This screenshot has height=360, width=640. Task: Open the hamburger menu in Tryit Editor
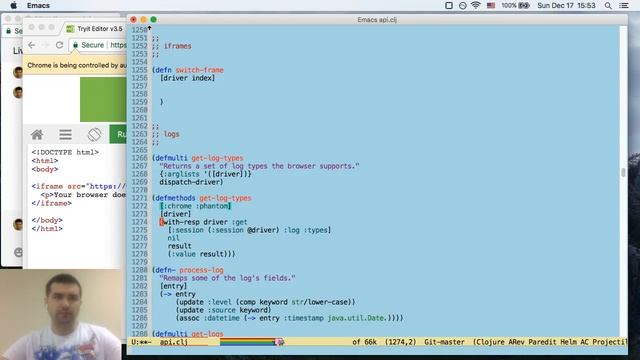click(x=65, y=134)
